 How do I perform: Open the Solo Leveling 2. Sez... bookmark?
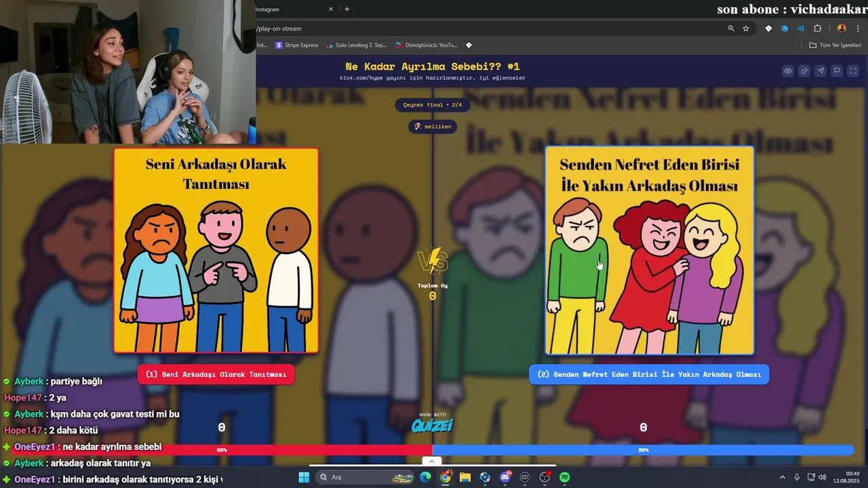click(356, 45)
